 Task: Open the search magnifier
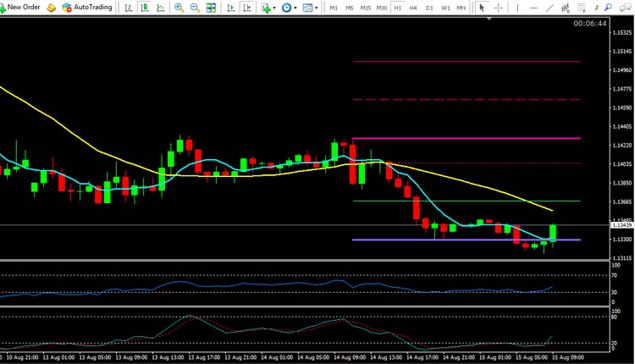tap(608, 8)
